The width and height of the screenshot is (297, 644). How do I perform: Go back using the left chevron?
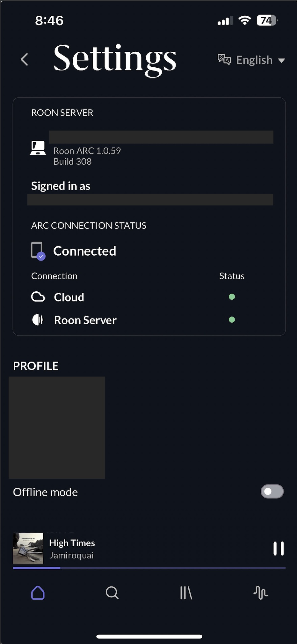(25, 60)
